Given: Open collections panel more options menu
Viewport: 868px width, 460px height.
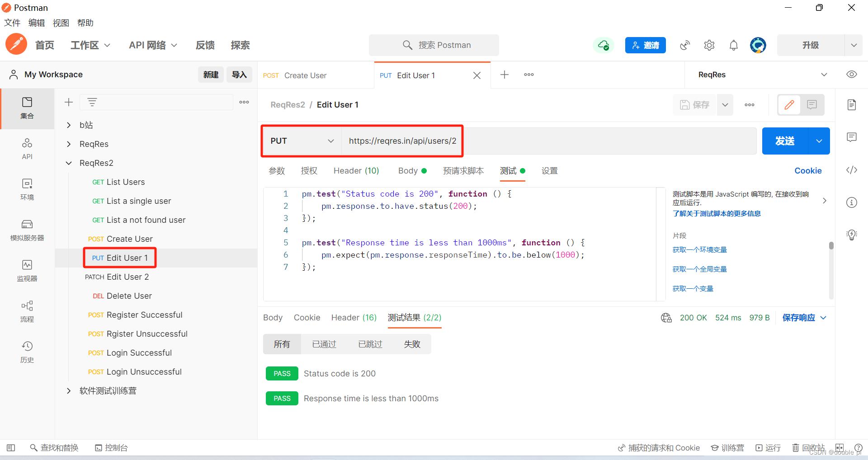Looking at the screenshot, I should [244, 102].
